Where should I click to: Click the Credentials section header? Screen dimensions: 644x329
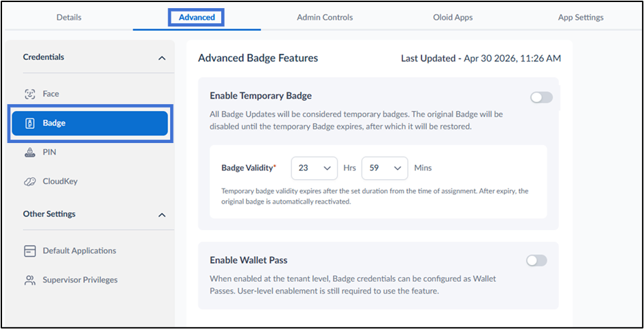[44, 57]
